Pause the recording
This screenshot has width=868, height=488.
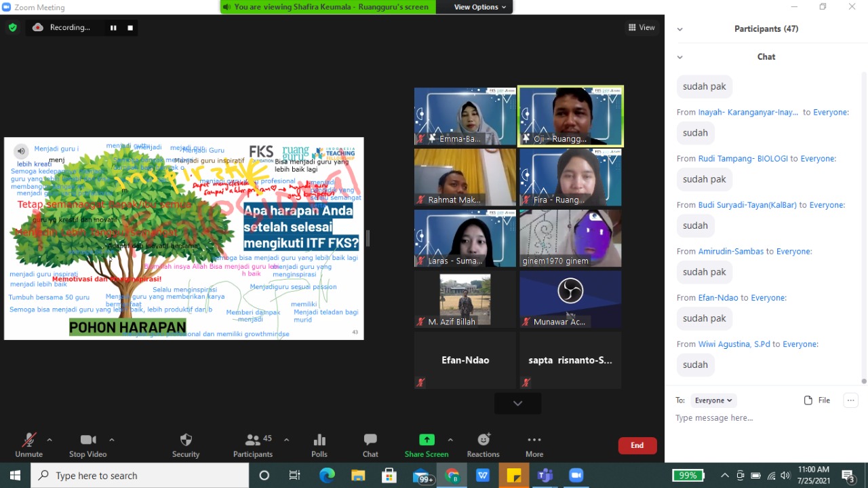(x=113, y=28)
